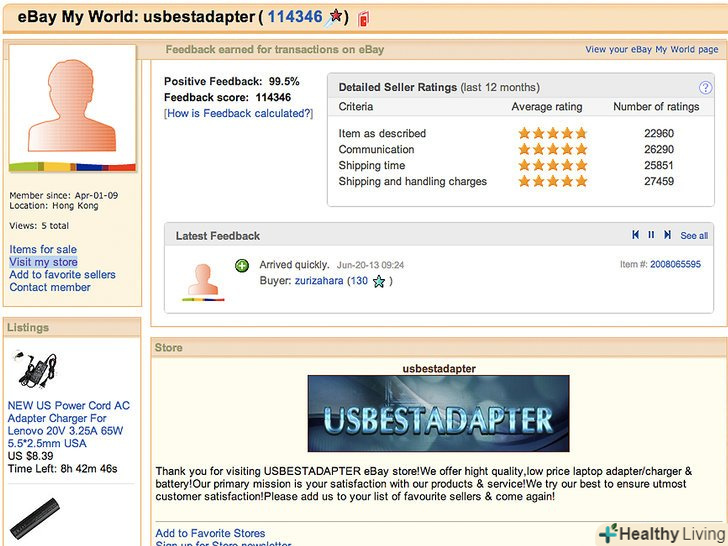Click the red store door icon
Screen dimensions: 728x546
coord(364,19)
